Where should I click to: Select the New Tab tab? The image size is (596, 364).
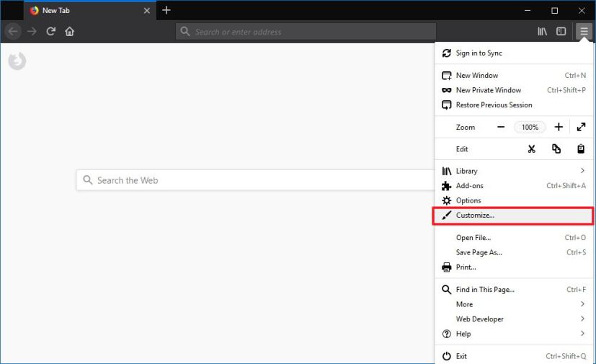point(90,10)
